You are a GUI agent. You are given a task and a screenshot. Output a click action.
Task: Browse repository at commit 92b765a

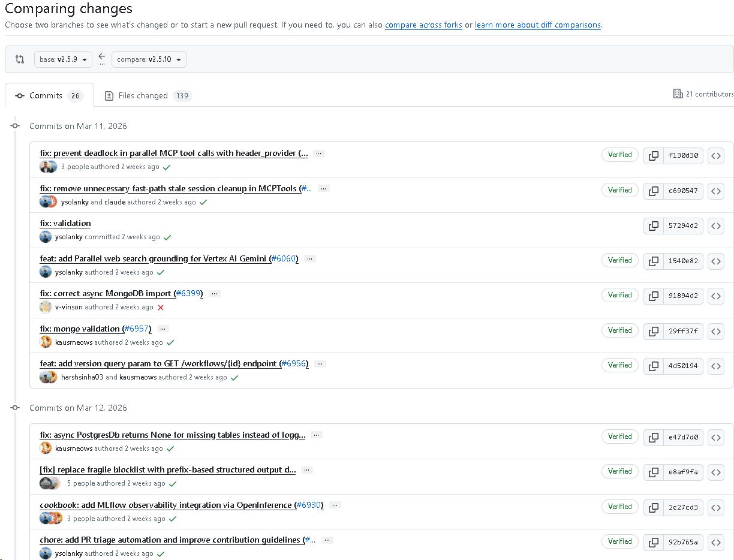(x=716, y=543)
